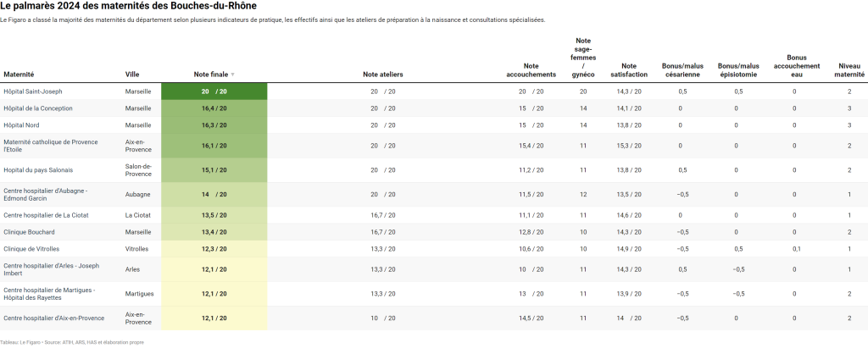Screen dimensions: 868x354
Task: Select Hôpital Nord row name
Action: click(21, 125)
